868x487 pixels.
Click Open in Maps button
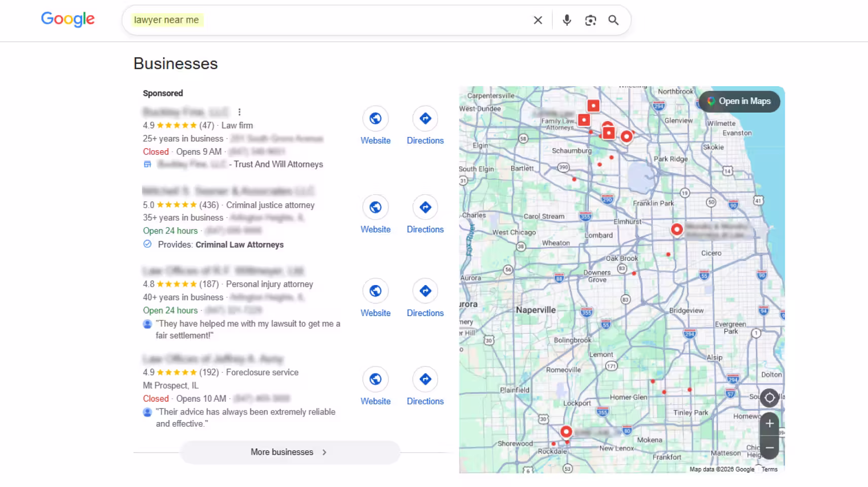point(739,101)
